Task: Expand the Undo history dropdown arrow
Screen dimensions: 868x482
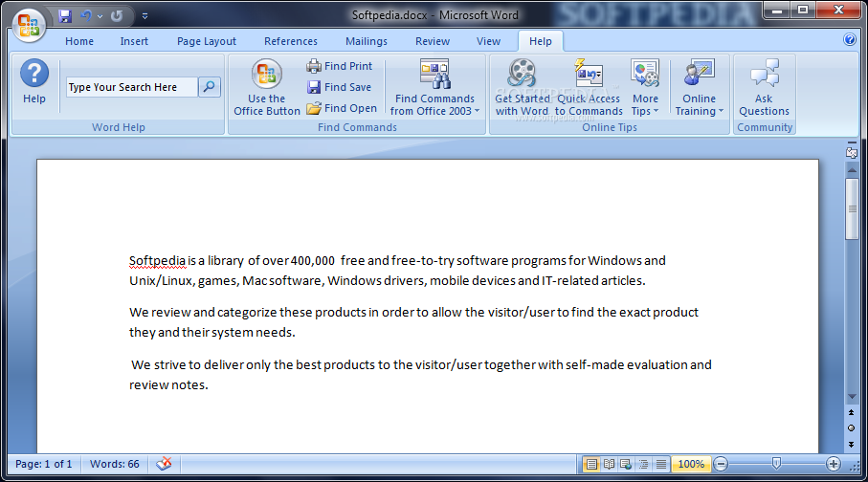Action: click(x=100, y=16)
